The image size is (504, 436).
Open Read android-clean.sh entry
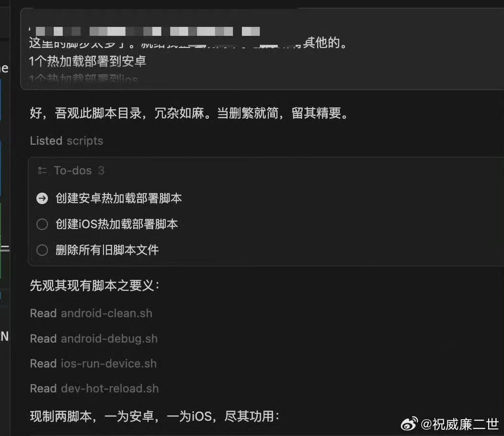(x=91, y=313)
